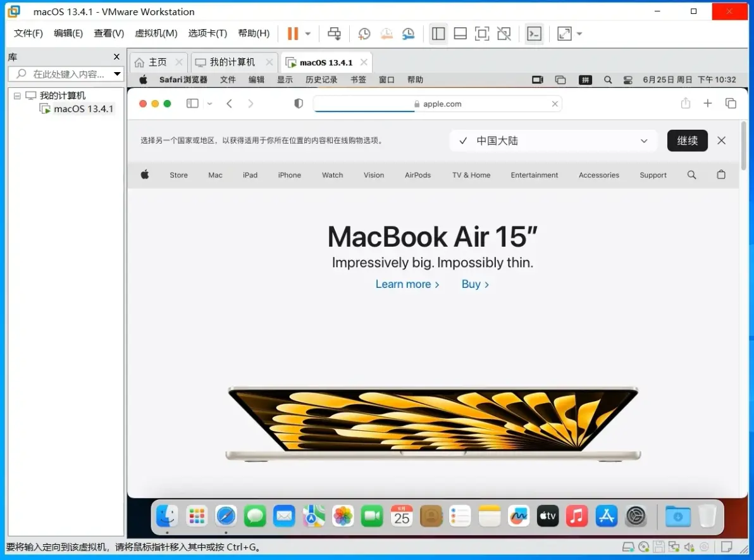Take a snapshot of the virtual machine
The image size is (754, 560).
[364, 34]
